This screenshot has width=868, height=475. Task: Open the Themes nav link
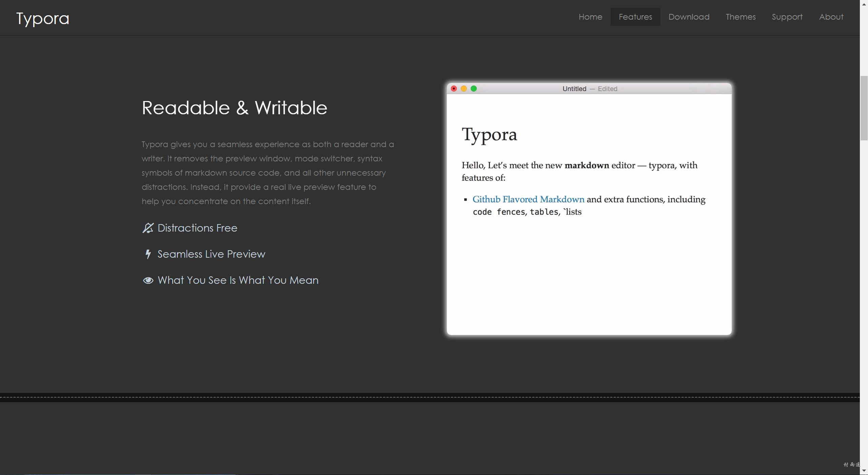pos(741,17)
